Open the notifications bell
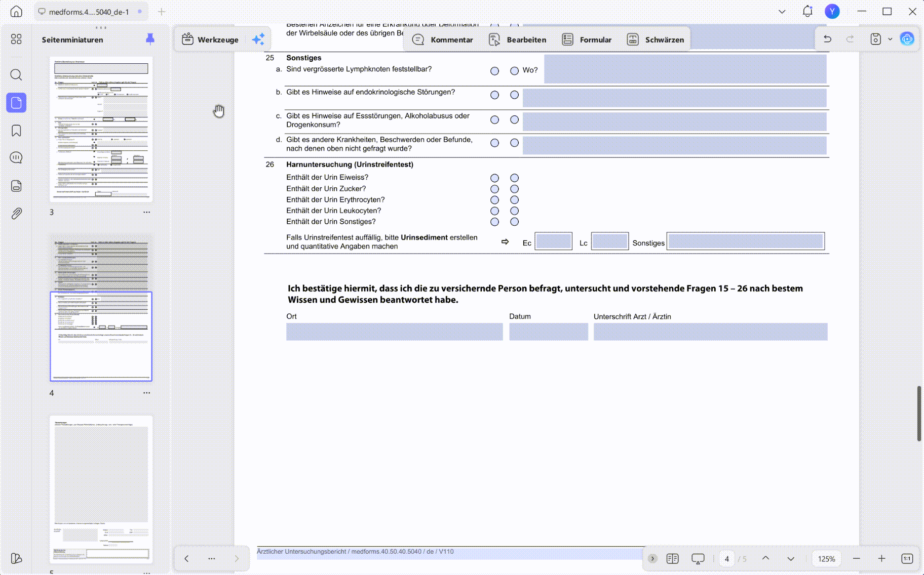This screenshot has height=575, width=924. [x=807, y=11]
